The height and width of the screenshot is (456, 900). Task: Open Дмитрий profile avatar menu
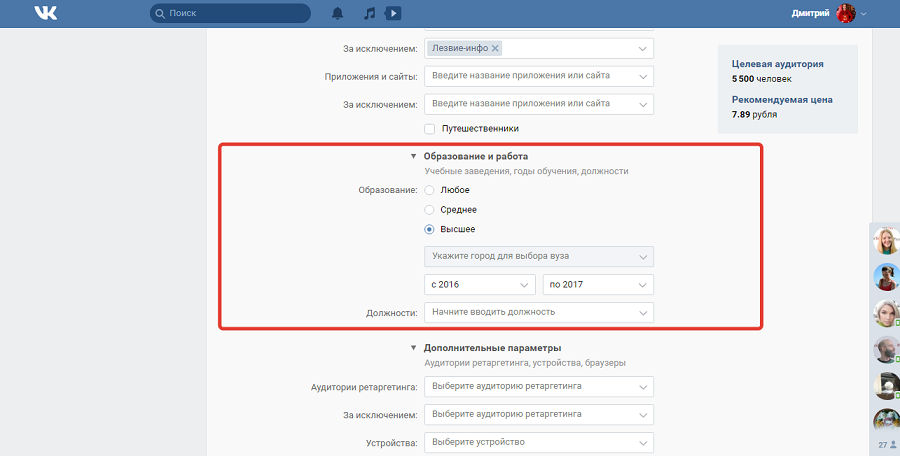click(x=846, y=13)
